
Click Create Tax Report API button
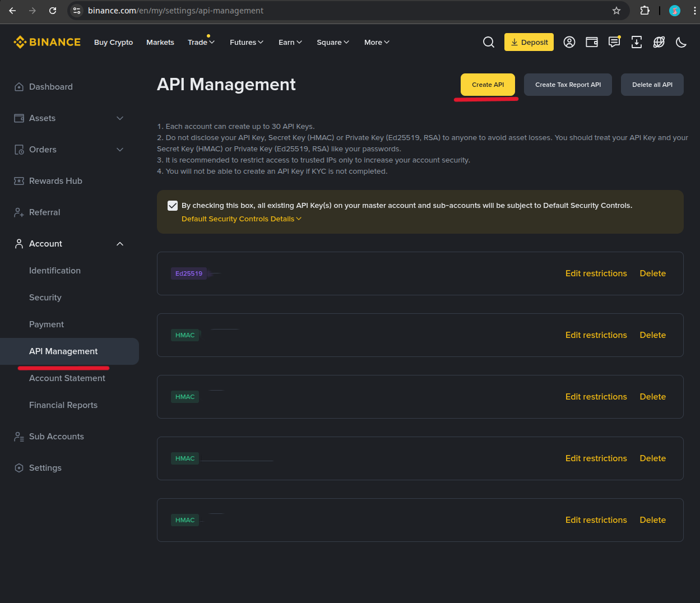point(568,85)
